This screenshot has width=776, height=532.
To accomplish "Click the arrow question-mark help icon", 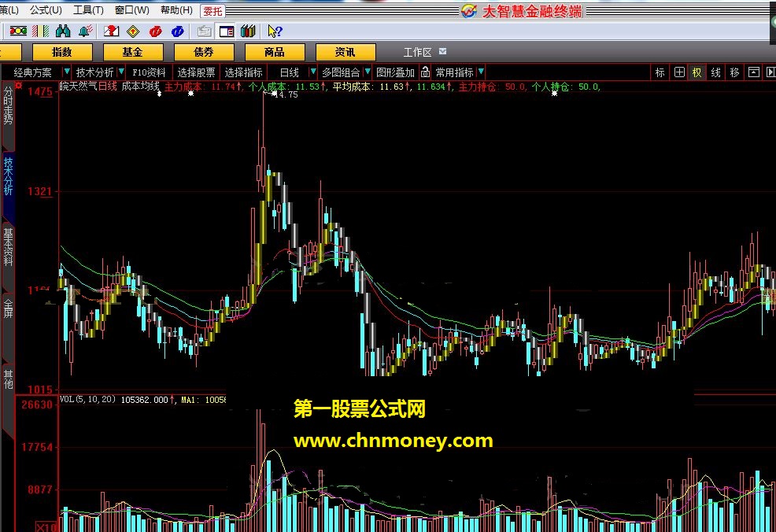I will (275, 31).
